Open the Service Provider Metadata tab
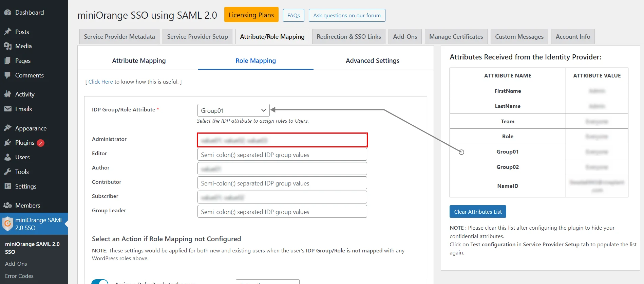Image resolution: width=644 pixels, height=284 pixels. pos(119,36)
